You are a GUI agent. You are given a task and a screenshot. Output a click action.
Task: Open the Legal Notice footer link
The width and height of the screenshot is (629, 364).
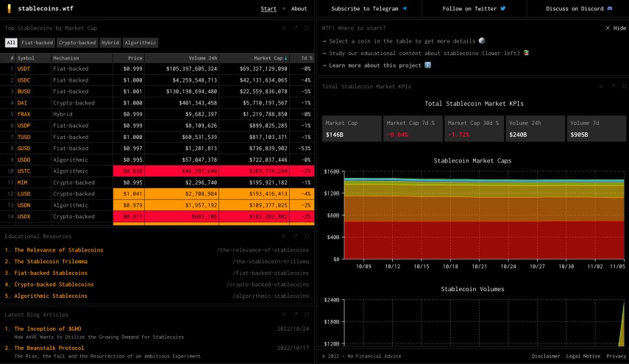582,357
